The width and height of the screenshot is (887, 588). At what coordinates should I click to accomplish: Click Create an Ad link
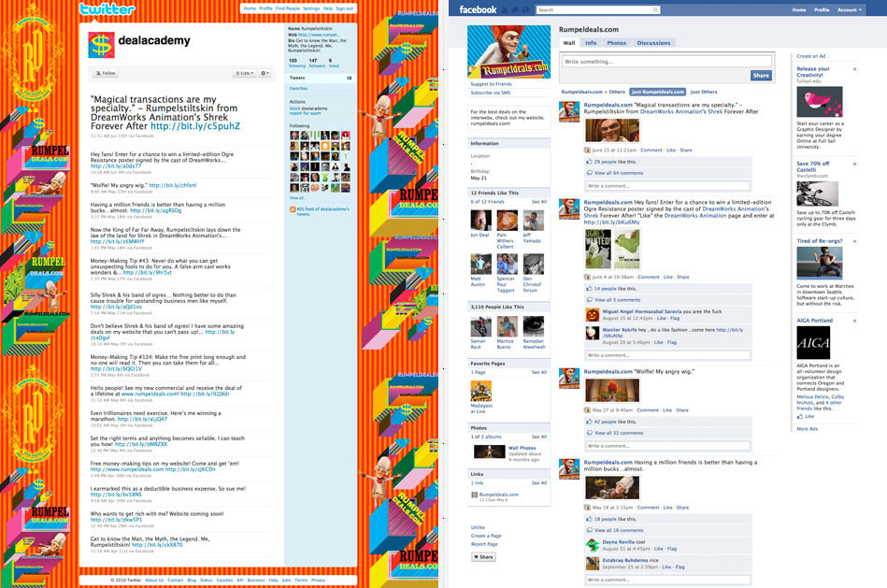point(810,56)
